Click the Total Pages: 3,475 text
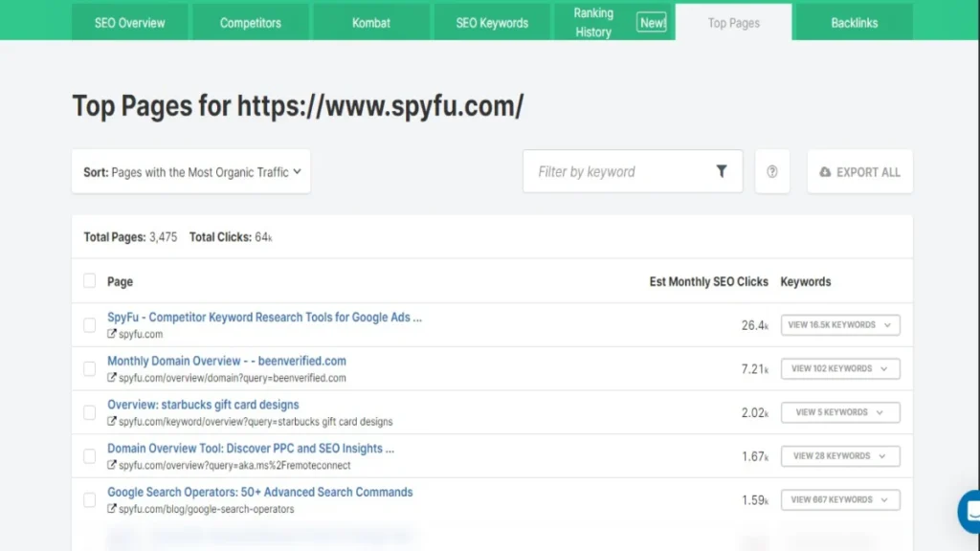Viewport: 980px width, 551px height. (x=130, y=237)
